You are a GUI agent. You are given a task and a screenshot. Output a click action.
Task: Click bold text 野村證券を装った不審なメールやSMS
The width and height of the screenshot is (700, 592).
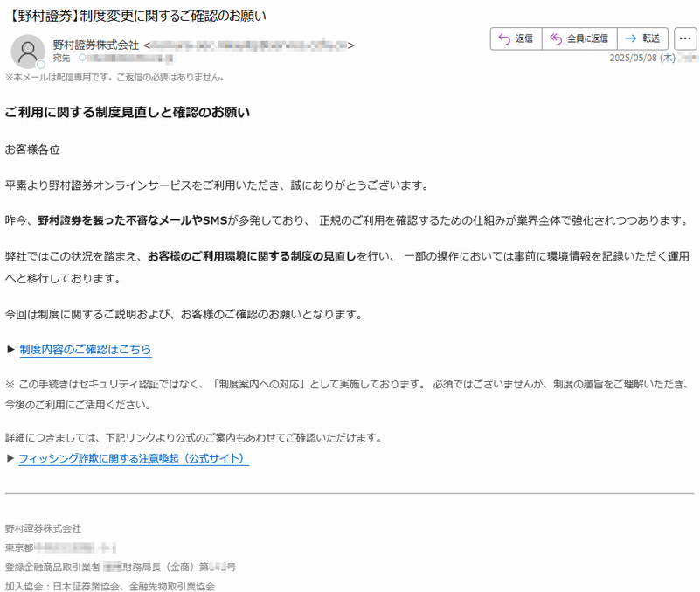point(133,220)
